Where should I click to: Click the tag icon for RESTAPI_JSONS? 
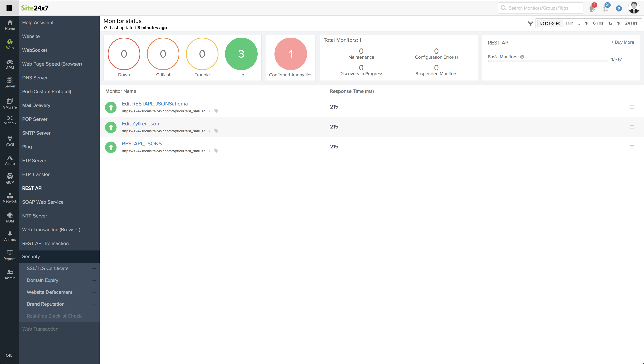(216, 151)
